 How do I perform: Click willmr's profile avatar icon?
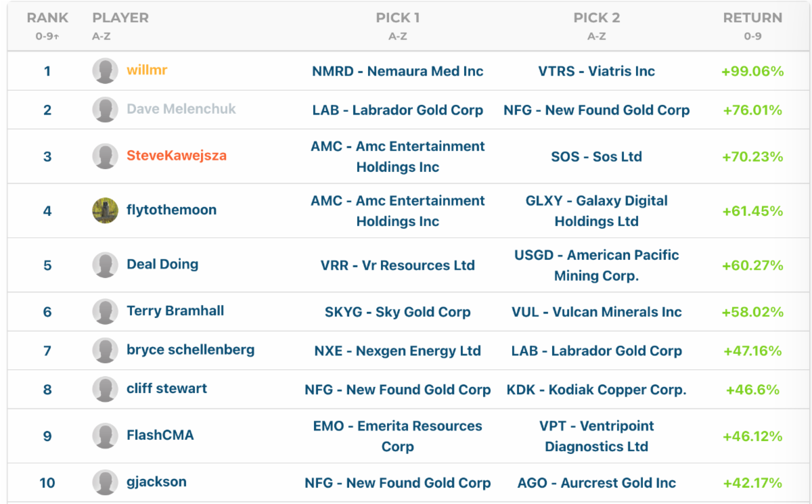click(x=105, y=71)
